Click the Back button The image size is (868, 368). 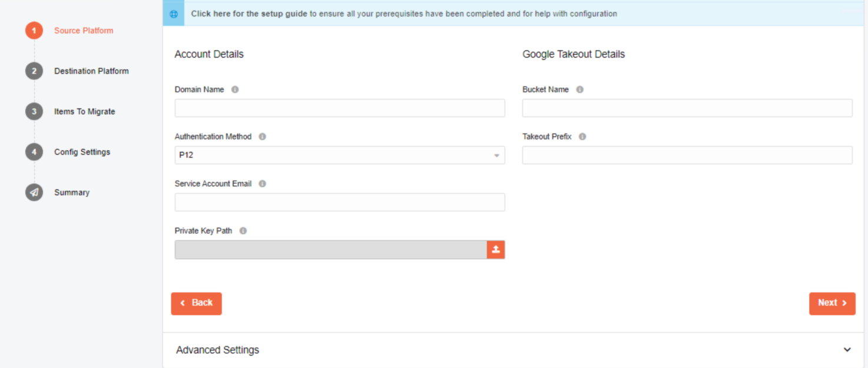coord(196,303)
